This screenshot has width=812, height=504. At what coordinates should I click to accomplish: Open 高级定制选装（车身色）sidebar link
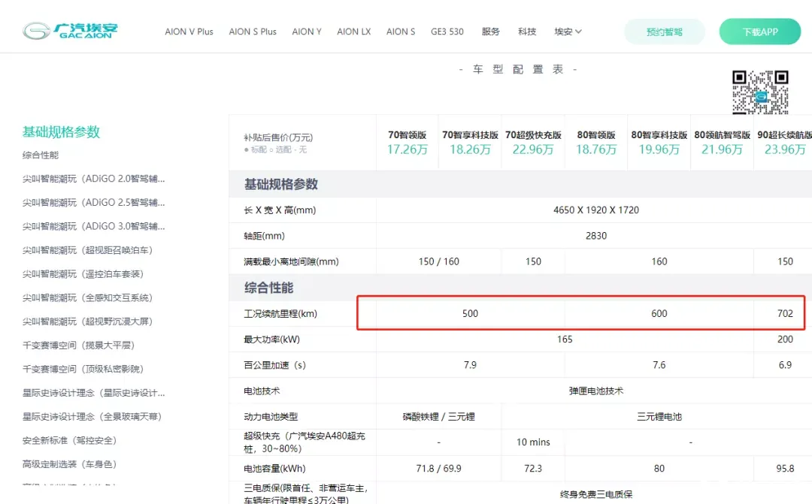coord(69,464)
